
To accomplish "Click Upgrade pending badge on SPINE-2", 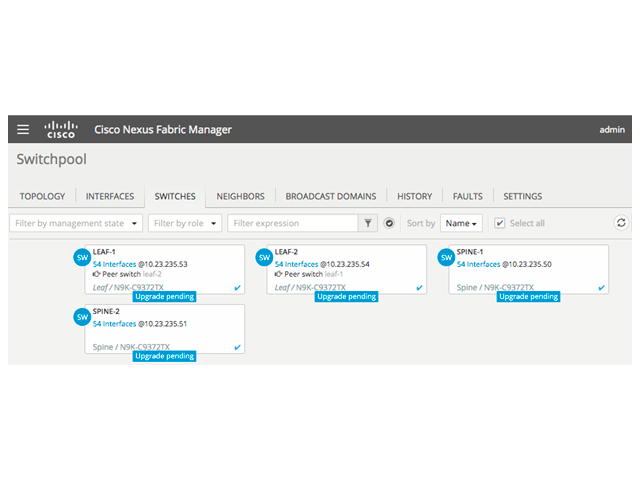I will (x=164, y=356).
